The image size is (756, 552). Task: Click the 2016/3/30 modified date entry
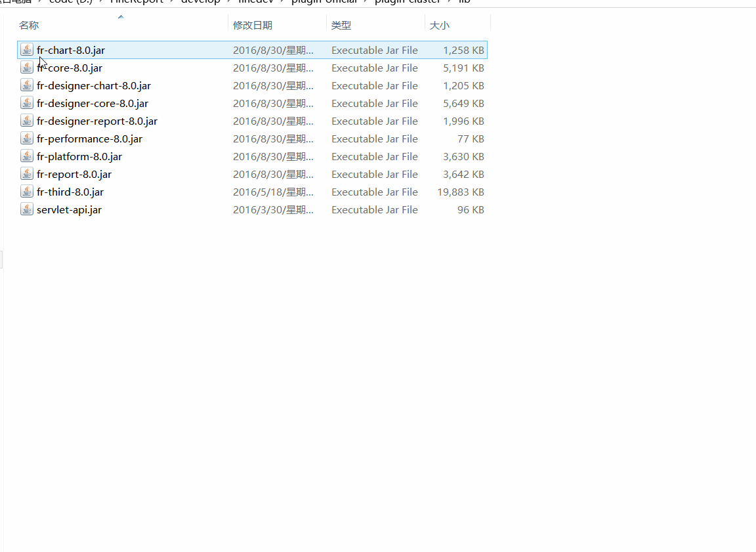tap(273, 209)
